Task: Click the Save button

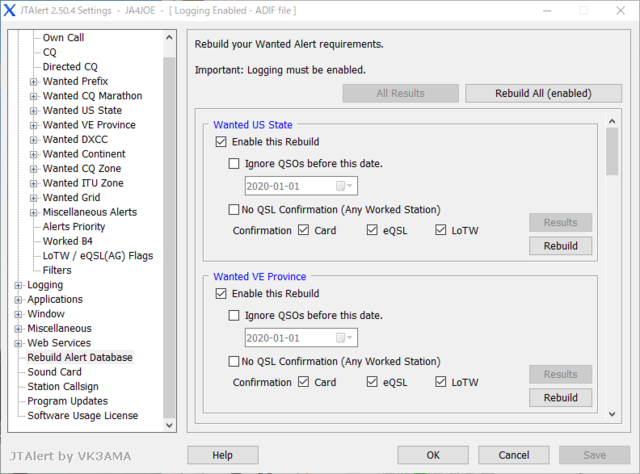Action: click(x=594, y=455)
